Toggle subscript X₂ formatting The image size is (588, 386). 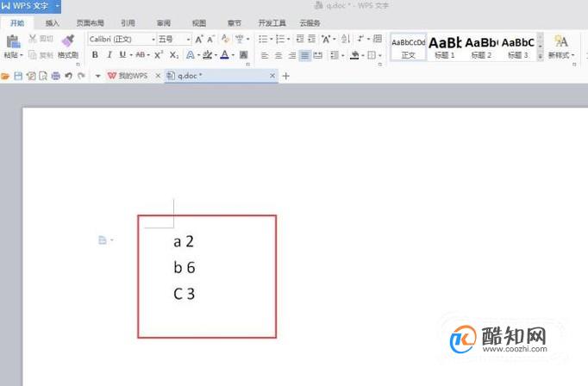pos(173,55)
